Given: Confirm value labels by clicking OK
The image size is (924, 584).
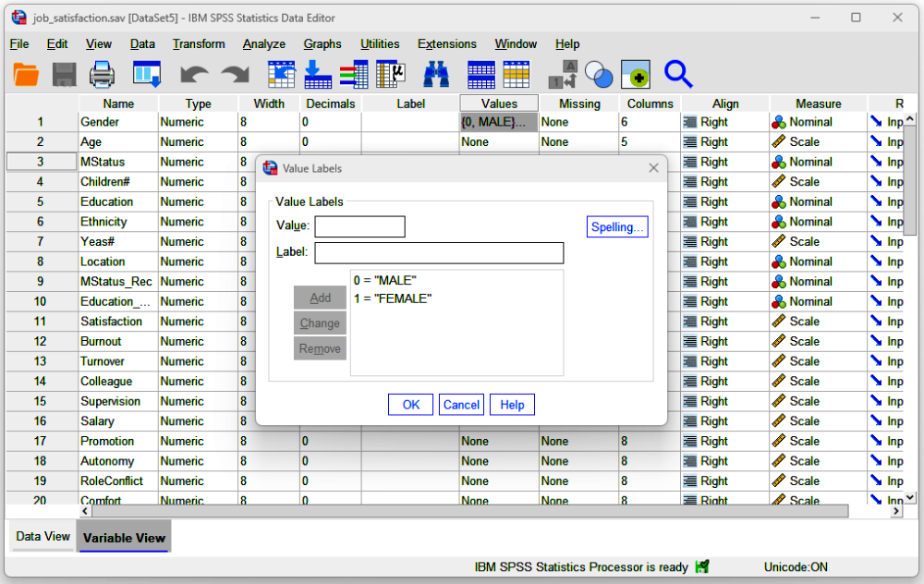Looking at the screenshot, I should point(410,404).
